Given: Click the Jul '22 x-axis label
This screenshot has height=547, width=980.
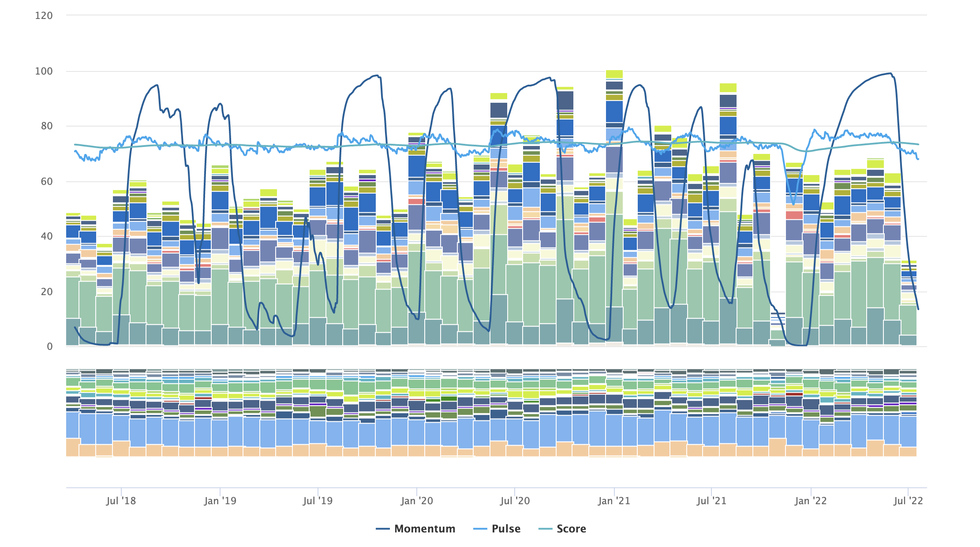Looking at the screenshot, I should pos(908,501).
